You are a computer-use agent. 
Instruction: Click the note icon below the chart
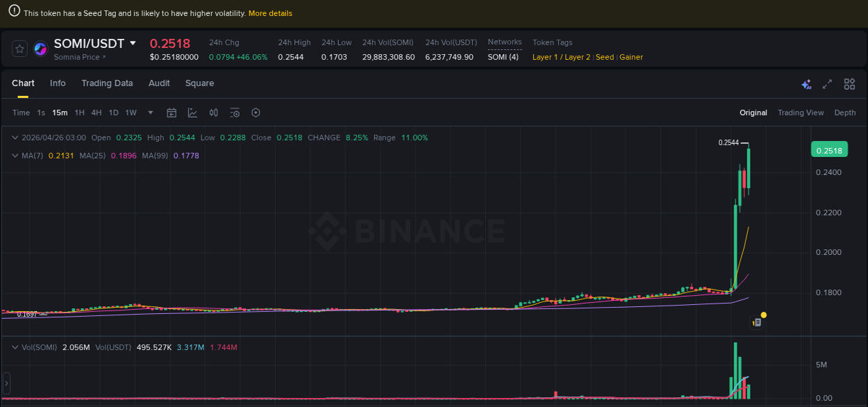(x=758, y=322)
